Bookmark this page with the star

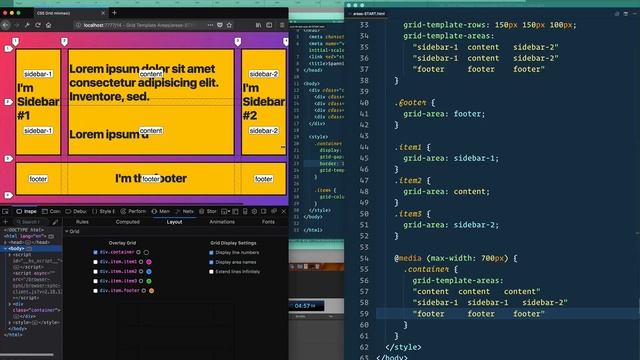[229, 25]
